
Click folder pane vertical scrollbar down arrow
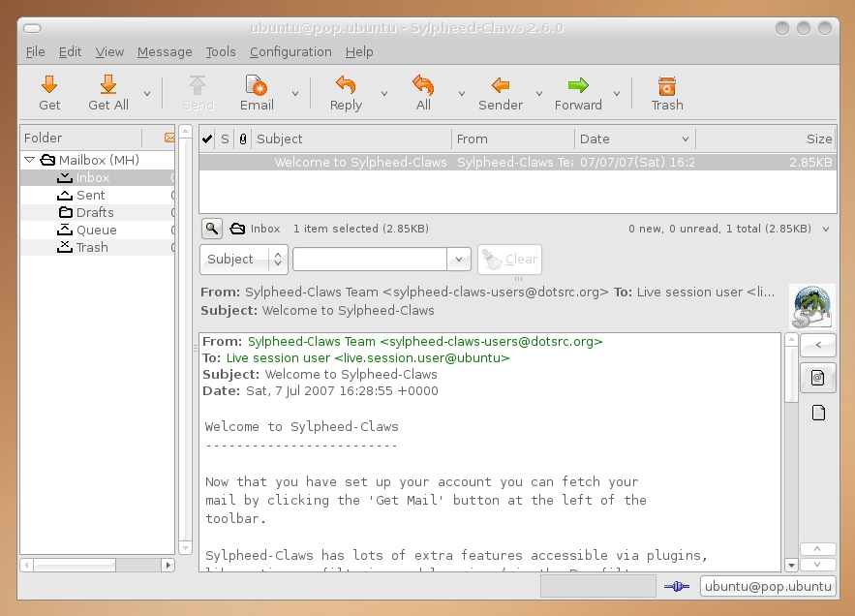click(x=185, y=548)
